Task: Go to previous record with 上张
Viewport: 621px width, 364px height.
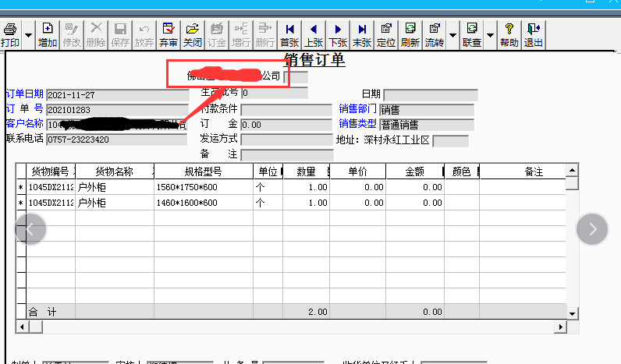Action: pos(314,35)
